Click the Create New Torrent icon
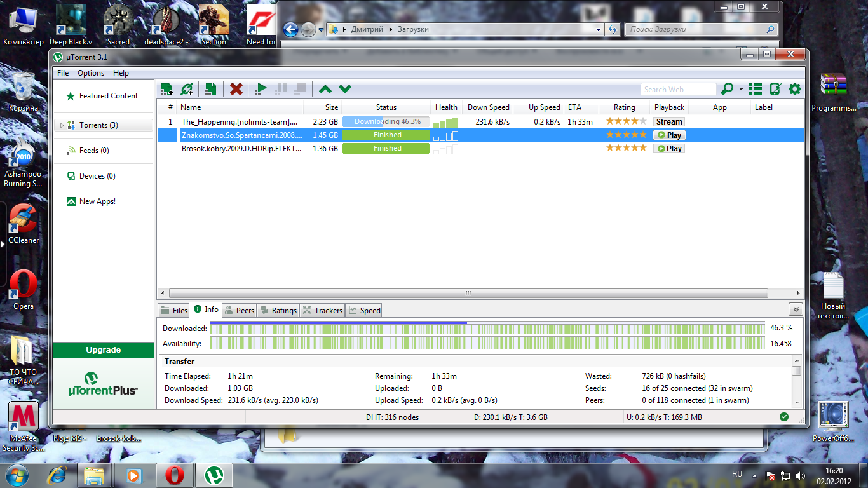This screenshot has height=488, width=868. coord(210,89)
